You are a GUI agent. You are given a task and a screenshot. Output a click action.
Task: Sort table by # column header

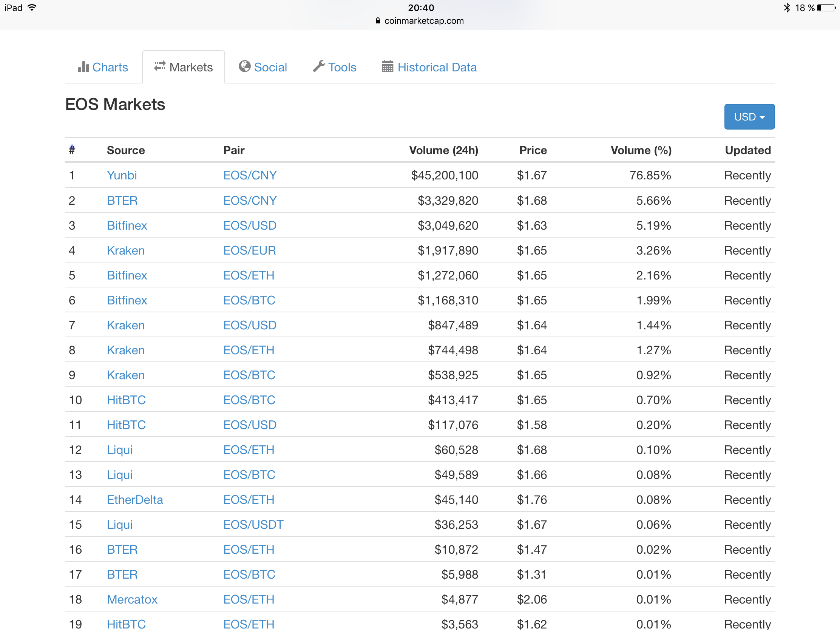click(x=72, y=150)
